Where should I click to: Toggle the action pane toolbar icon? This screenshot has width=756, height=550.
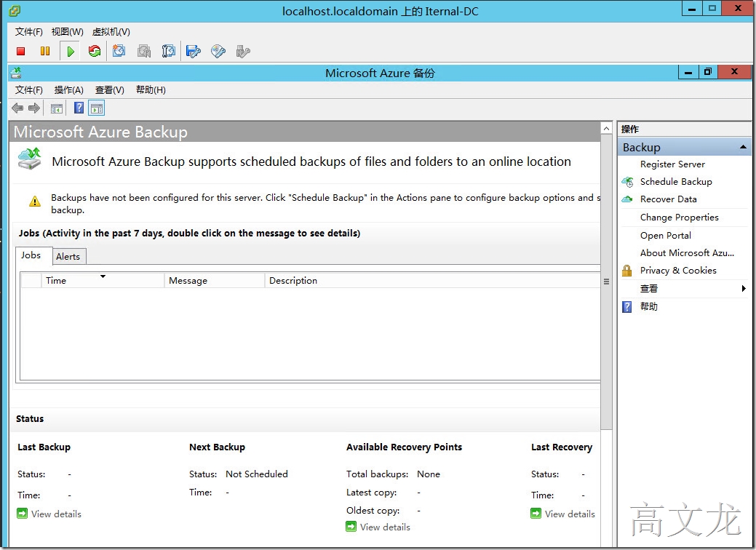coord(97,108)
